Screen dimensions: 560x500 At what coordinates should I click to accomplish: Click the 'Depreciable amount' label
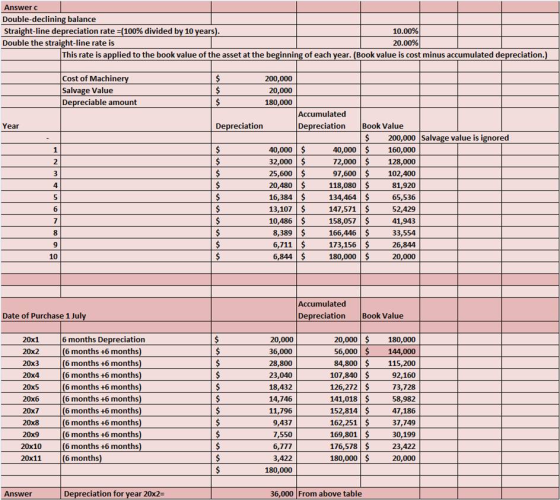pyautogui.click(x=99, y=102)
